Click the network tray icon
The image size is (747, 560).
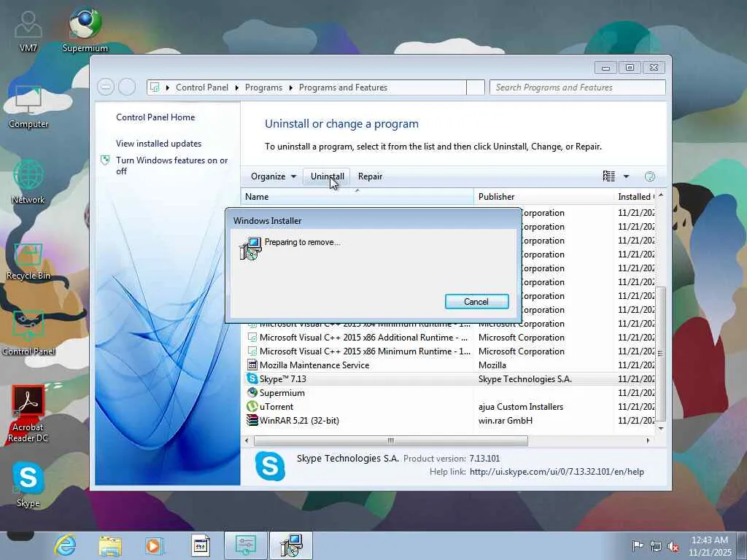656,546
